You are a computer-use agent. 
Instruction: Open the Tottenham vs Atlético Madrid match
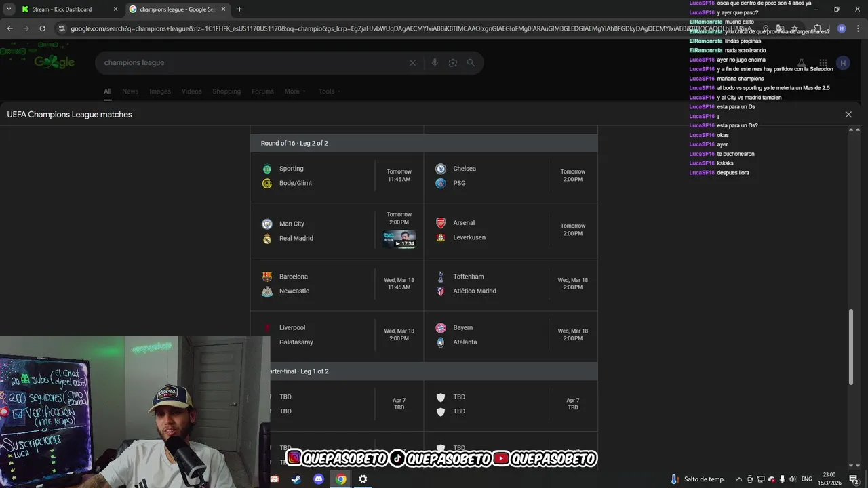click(511, 285)
